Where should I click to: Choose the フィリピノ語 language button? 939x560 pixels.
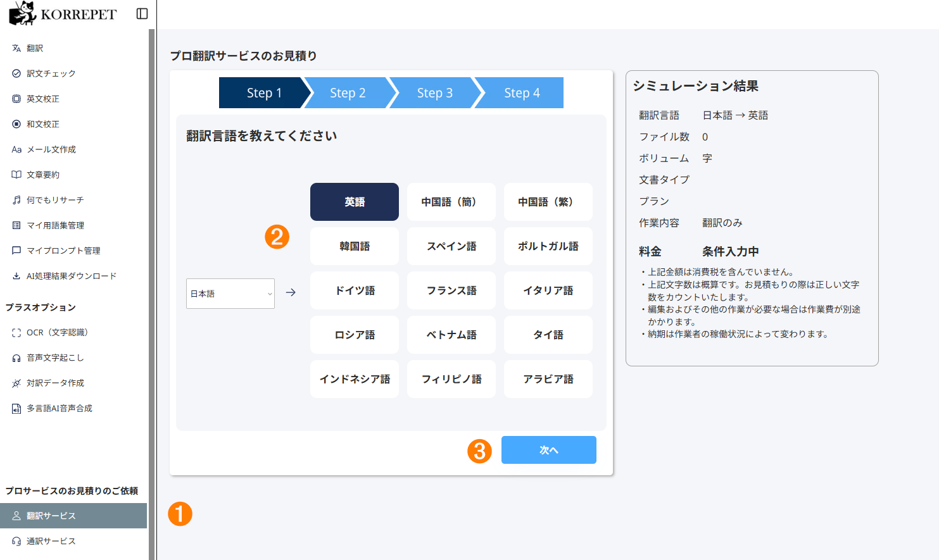pyautogui.click(x=451, y=379)
